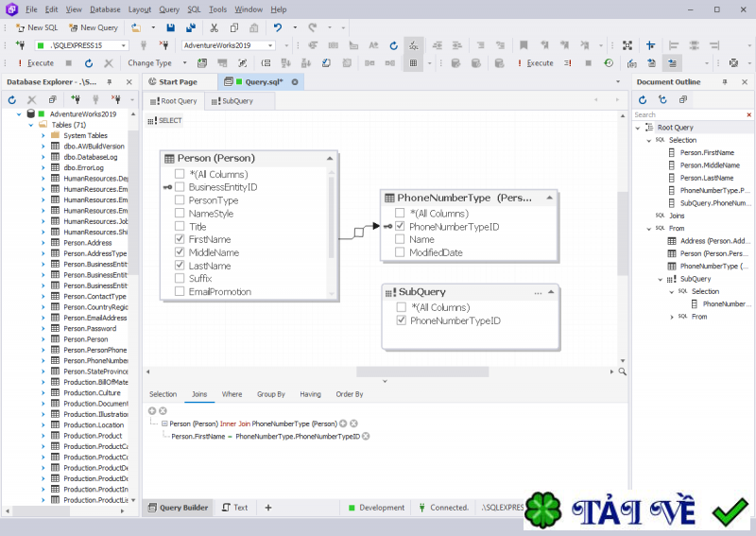Tick All Columns checkbox in SubQuery table
756x536 pixels.
(x=401, y=307)
